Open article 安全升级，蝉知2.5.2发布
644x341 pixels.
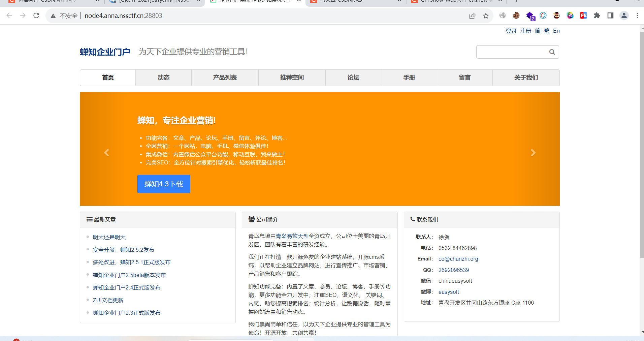pos(123,250)
